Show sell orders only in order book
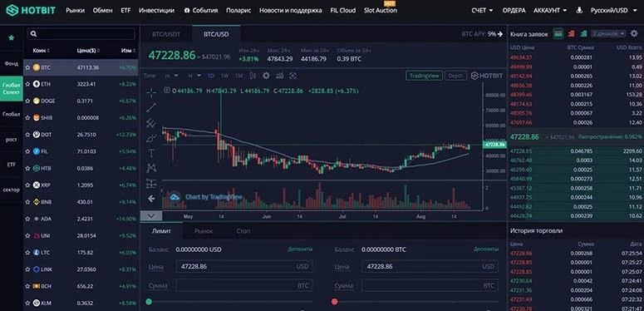Viewport: 644px width, 311px height. coord(571,34)
